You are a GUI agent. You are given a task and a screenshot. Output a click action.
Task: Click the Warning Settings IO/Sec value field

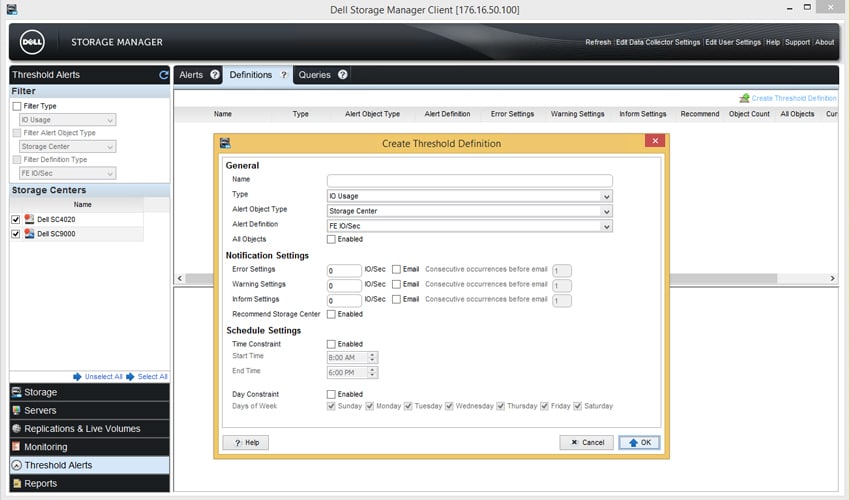point(344,285)
